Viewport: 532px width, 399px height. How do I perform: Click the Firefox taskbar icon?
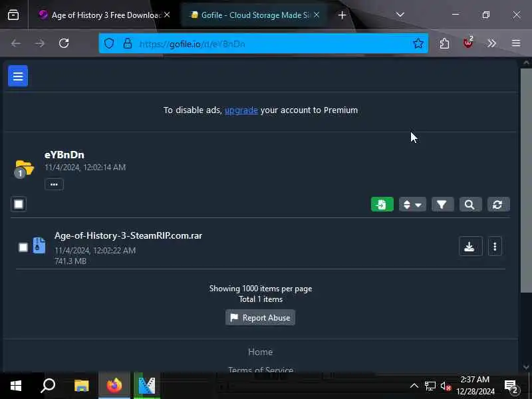[114, 386]
